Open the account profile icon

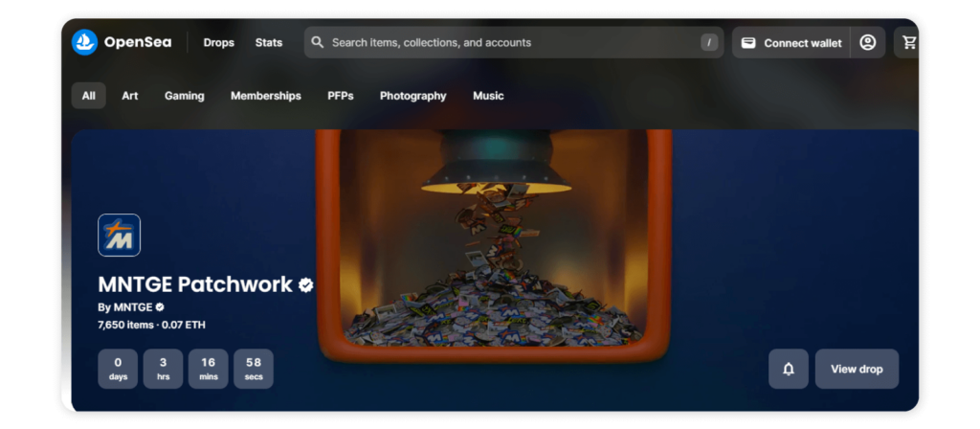click(x=867, y=42)
